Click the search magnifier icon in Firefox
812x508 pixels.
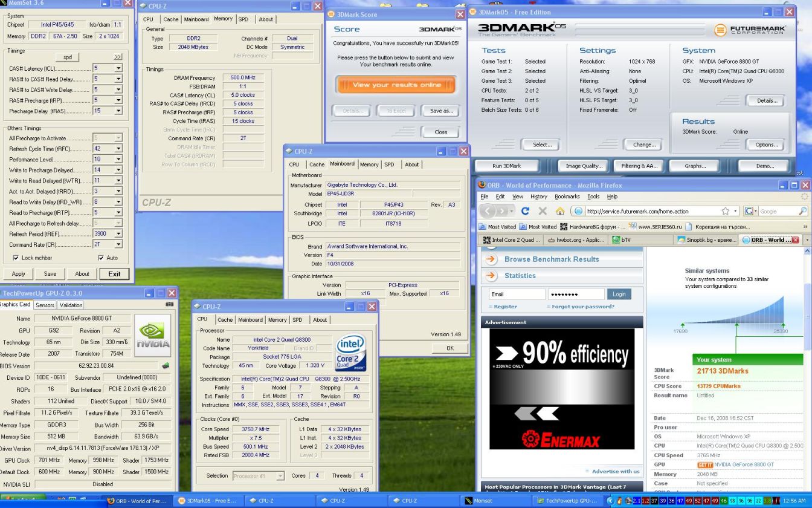click(x=802, y=211)
